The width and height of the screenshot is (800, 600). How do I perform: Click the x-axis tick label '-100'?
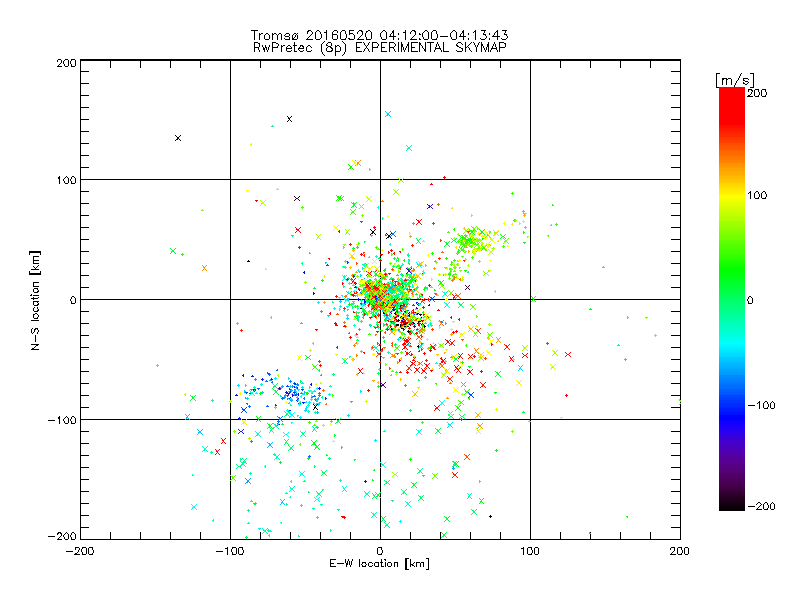(230, 551)
